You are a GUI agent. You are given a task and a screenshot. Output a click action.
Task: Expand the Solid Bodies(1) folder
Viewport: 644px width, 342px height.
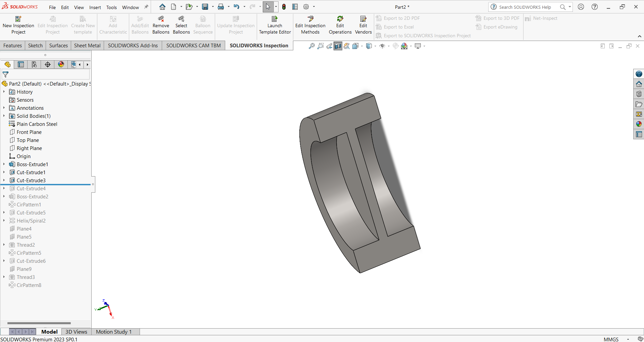coord(4,116)
